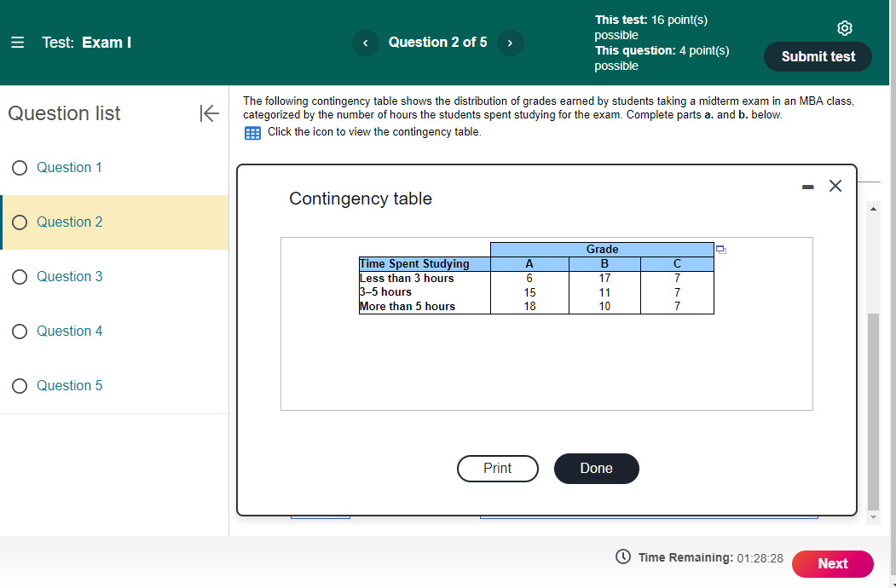Screen dimensions: 896x588
Task: Click the Submit test button
Action: tap(817, 57)
